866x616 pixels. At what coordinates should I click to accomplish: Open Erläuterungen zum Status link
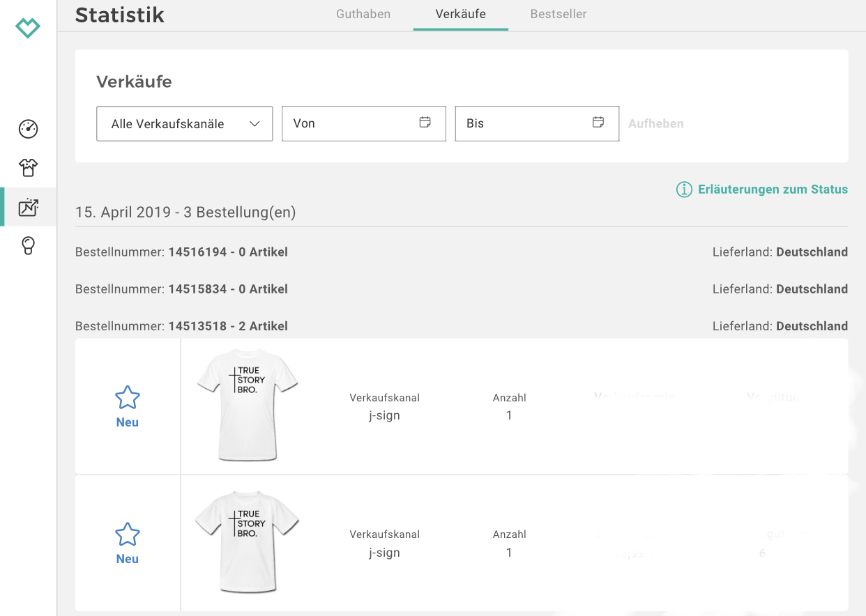(x=773, y=190)
